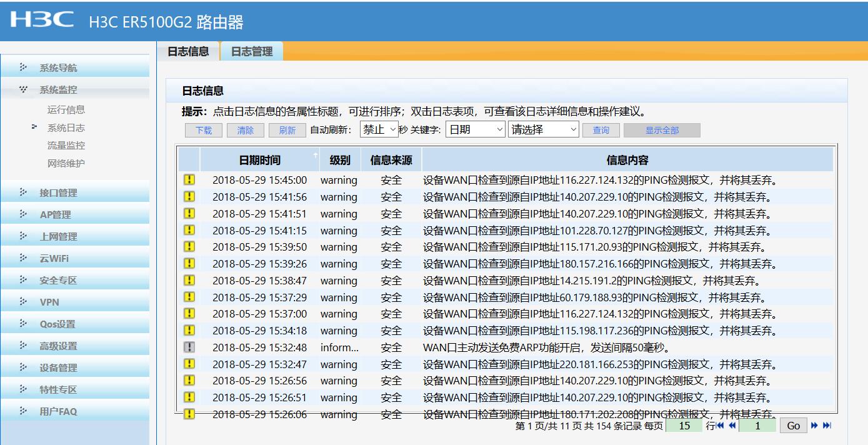Expand 特性专区 menu section

(x=75, y=389)
